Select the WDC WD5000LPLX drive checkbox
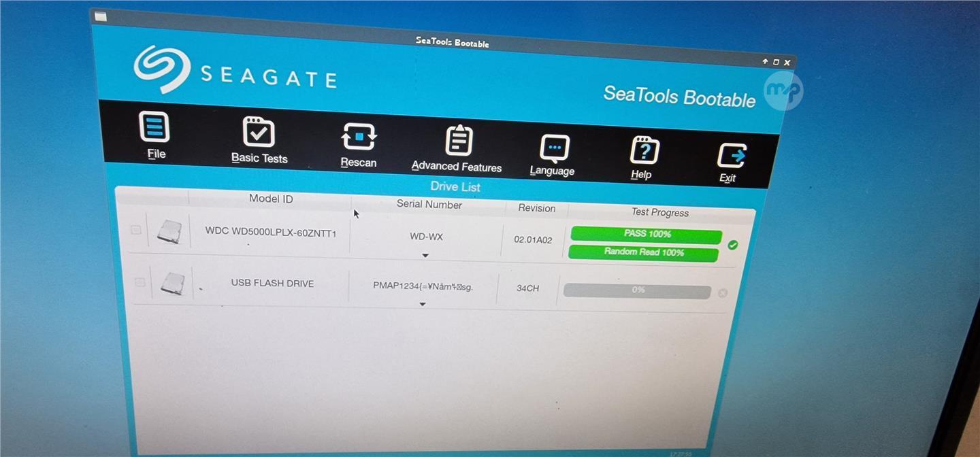Viewport: 980px width, 457px height. pyautogui.click(x=136, y=230)
